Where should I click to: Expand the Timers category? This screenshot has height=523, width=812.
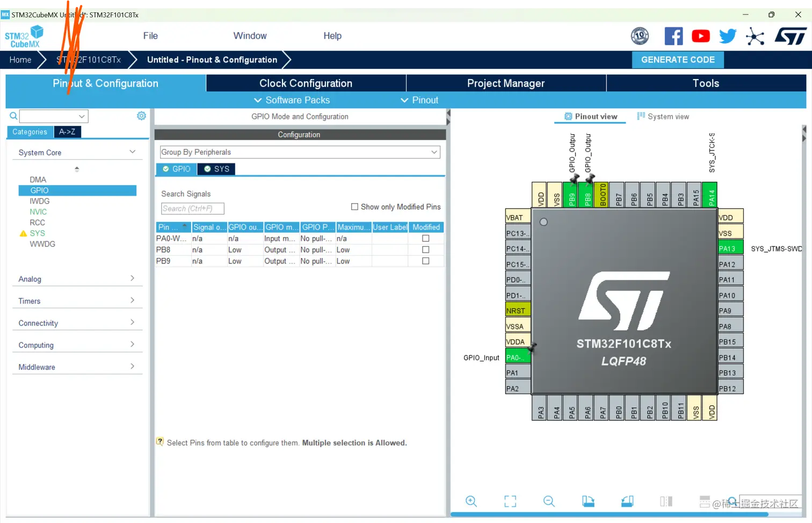coord(77,300)
